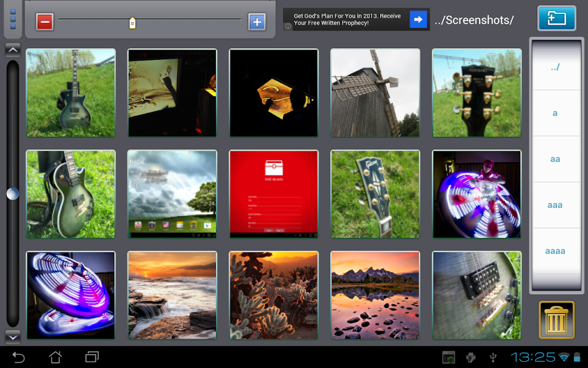588x368 pixels.
Task: Open the God's Plan ad text
Action: (347, 20)
